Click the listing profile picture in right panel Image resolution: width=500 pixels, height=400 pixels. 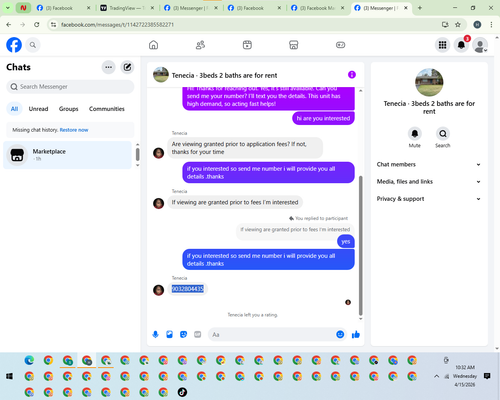(x=429, y=82)
